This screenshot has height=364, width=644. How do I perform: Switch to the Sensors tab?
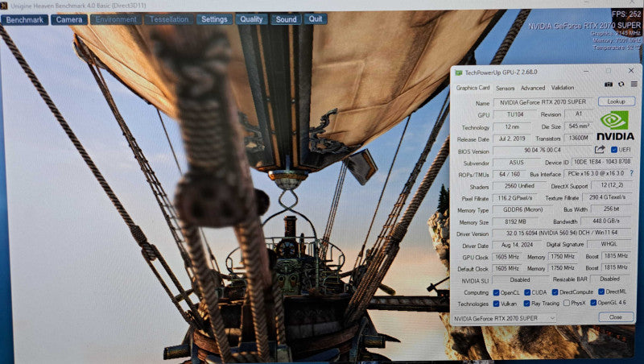[506, 89]
